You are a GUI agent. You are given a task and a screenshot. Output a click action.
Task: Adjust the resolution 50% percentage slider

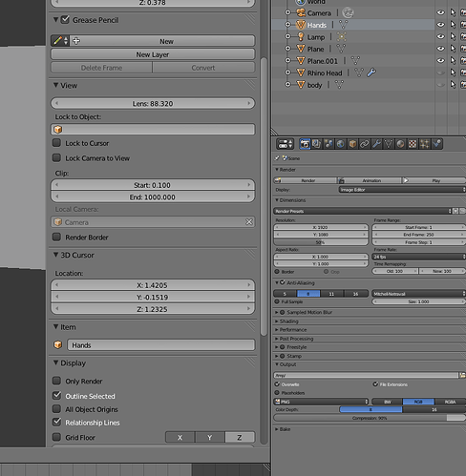coord(321,242)
